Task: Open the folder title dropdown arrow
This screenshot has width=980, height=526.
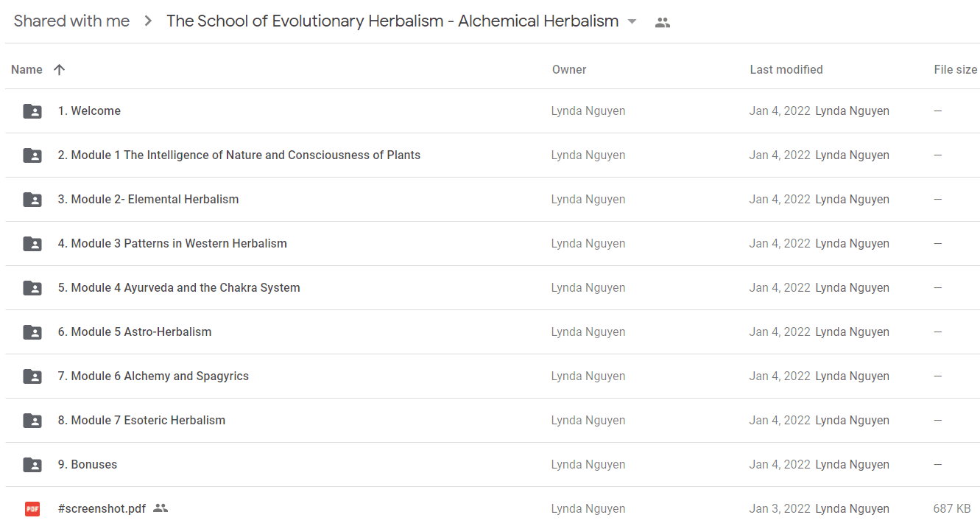Action: pyautogui.click(x=632, y=22)
